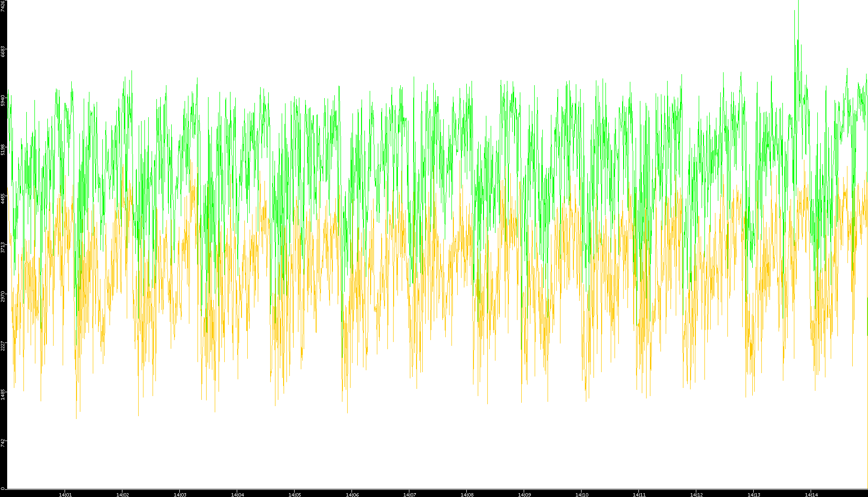
Task: Select the 3713 value axis label
Action: tap(3, 247)
